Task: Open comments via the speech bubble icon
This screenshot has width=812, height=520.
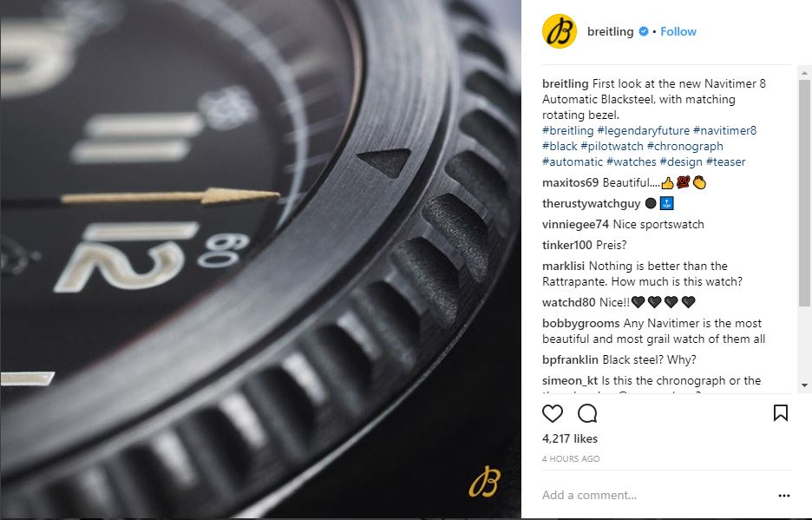Action: [587, 414]
